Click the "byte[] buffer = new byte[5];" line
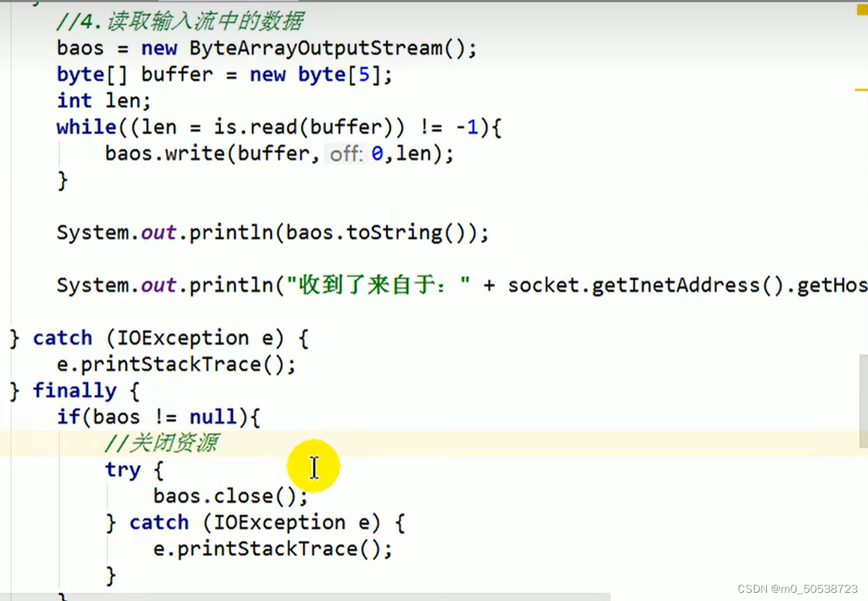868x601 pixels. click(x=225, y=74)
